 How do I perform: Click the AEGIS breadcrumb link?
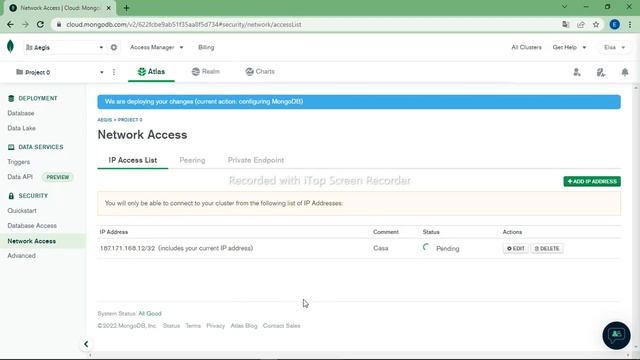click(x=104, y=120)
